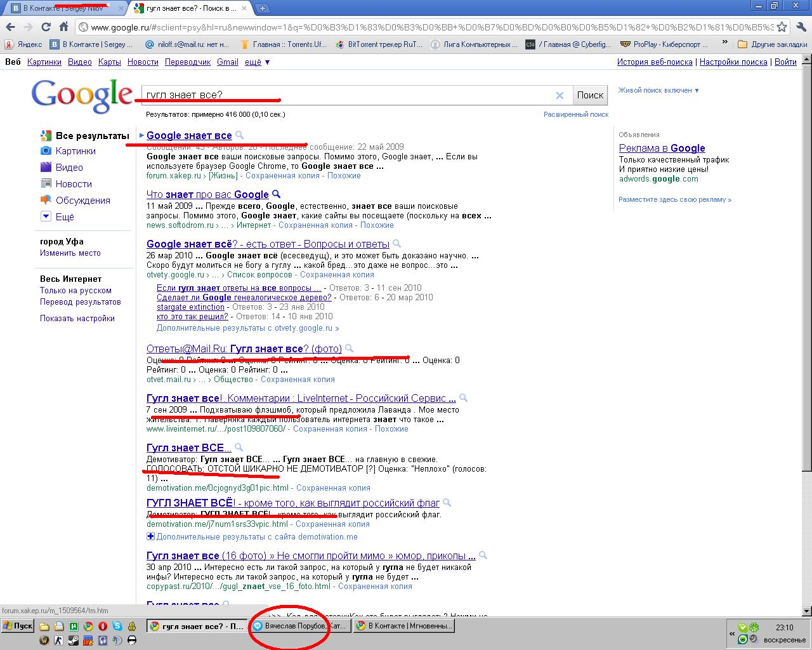Open the 'Главная :: Torrents' bookmark

284,44
